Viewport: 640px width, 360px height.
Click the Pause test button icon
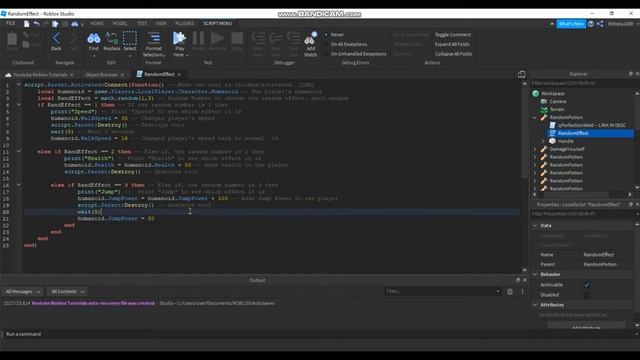point(198,38)
